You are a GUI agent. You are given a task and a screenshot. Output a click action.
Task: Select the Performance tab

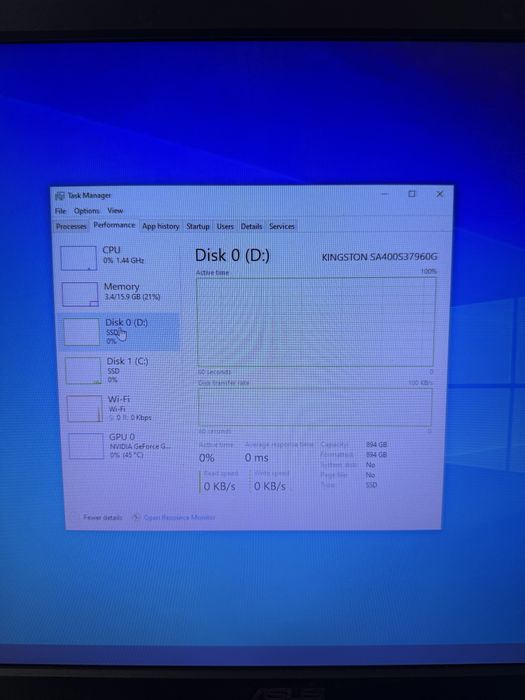[114, 225]
